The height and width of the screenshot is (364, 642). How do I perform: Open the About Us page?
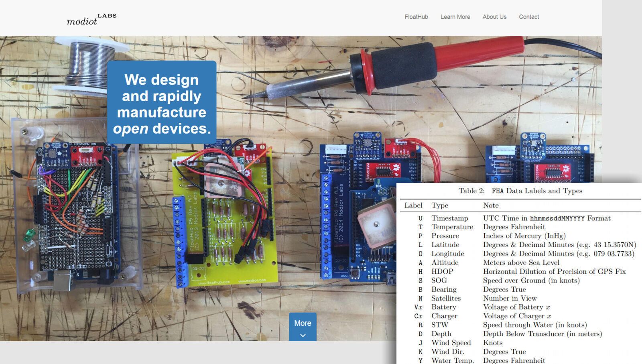(494, 17)
